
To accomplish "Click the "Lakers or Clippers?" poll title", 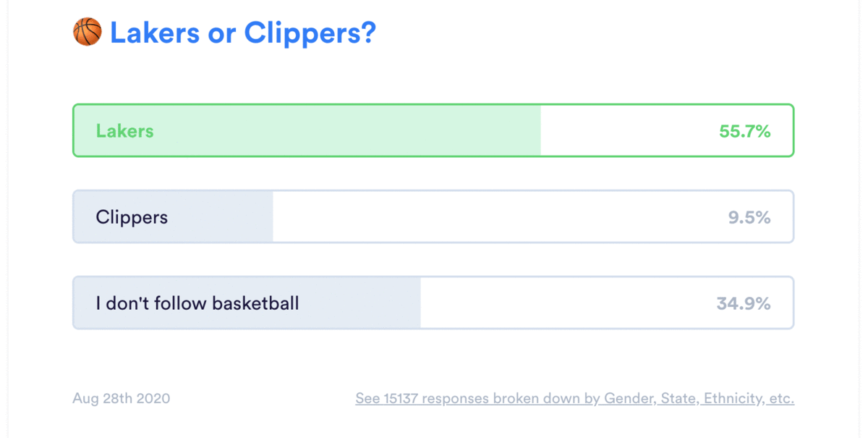I will 242,33.
